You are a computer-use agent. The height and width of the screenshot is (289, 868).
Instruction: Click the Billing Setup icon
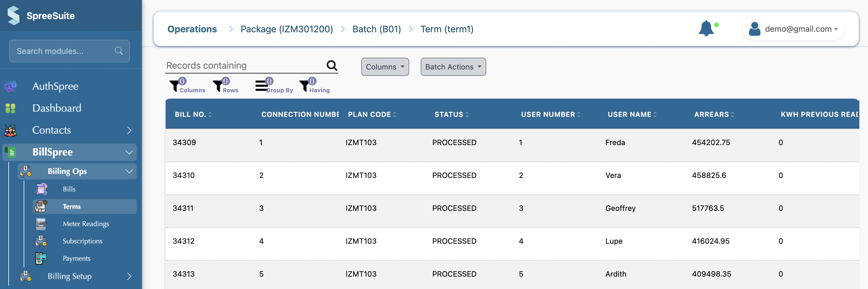tap(26, 276)
